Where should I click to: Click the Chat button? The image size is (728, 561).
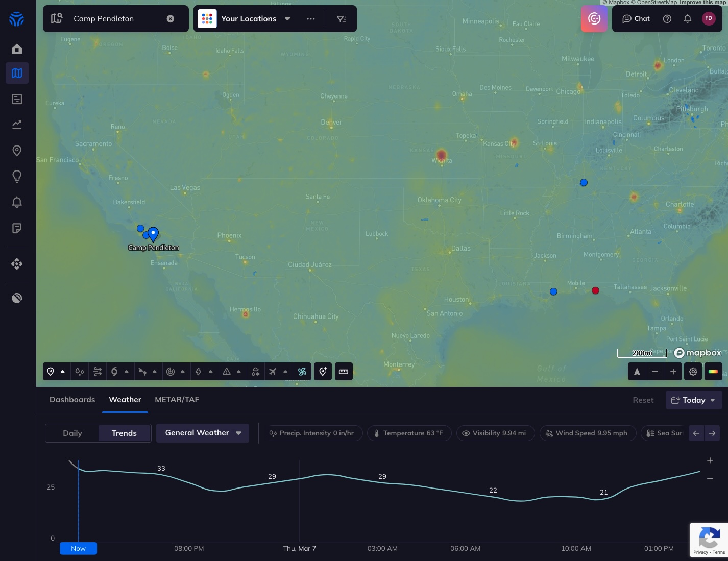pyautogui.click(x=636, y=18)
